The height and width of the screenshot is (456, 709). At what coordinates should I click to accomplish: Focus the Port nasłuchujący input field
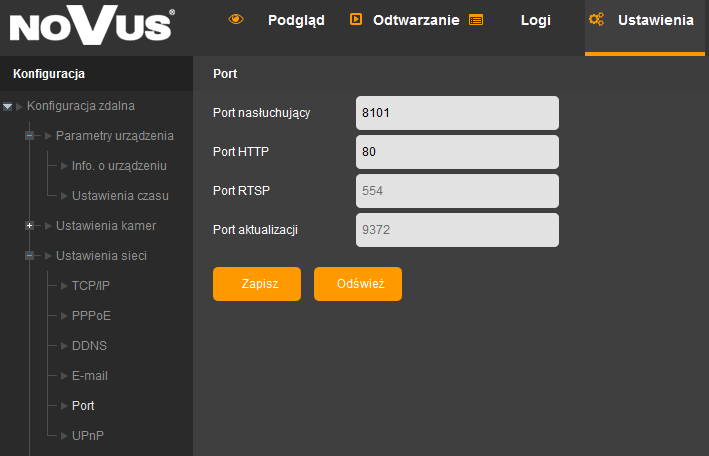point(457,113)
